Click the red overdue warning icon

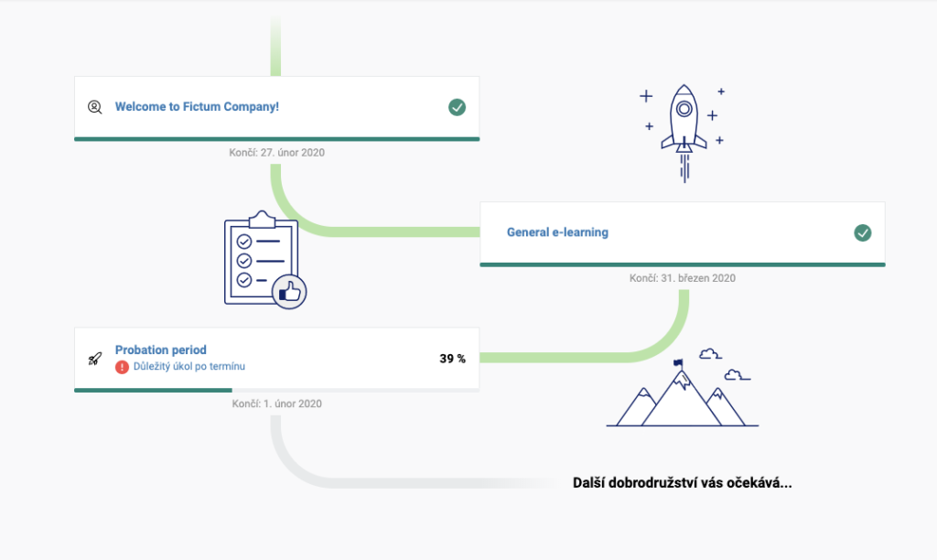point(122,366)
